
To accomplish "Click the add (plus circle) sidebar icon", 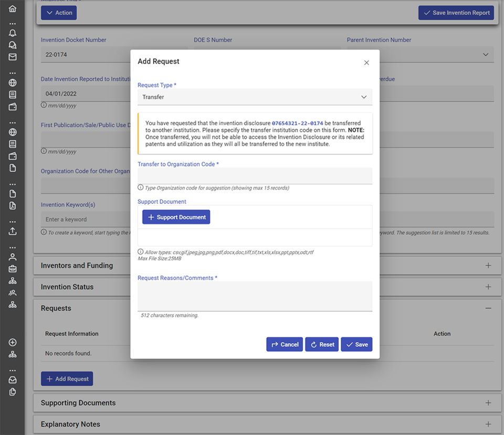I will [x=13, y=342].
